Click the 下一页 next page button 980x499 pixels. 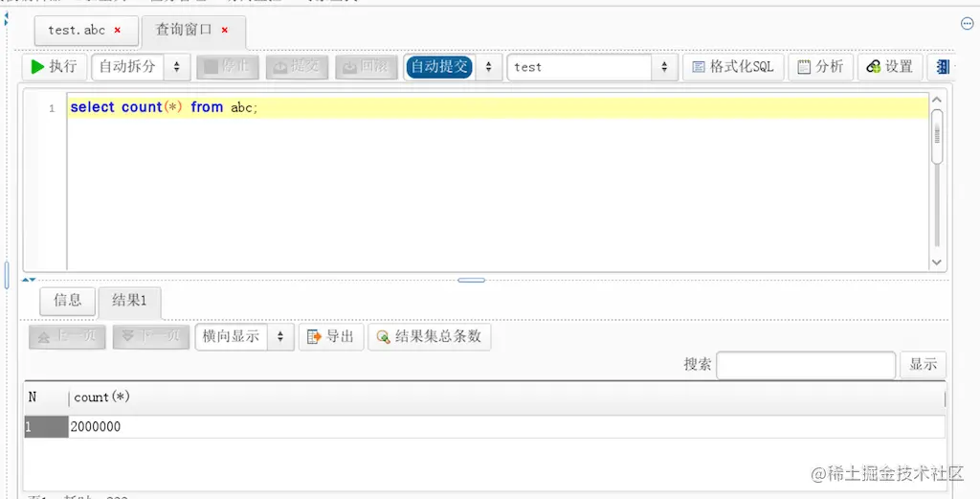150,336
